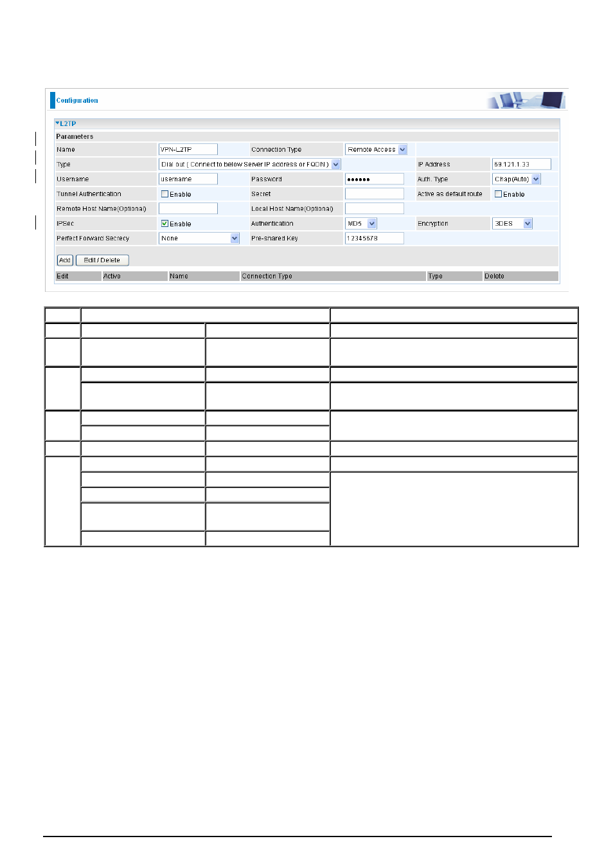The height and width of the screenshot is (868, 613).
Task: Open the Connection Type dropdown
Action: coord(376,149)
